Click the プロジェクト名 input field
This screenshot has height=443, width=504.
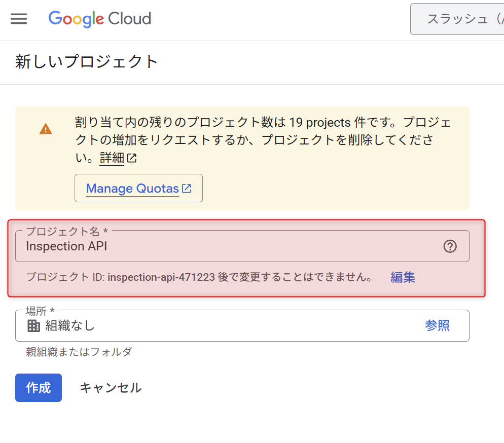point(203,247)
